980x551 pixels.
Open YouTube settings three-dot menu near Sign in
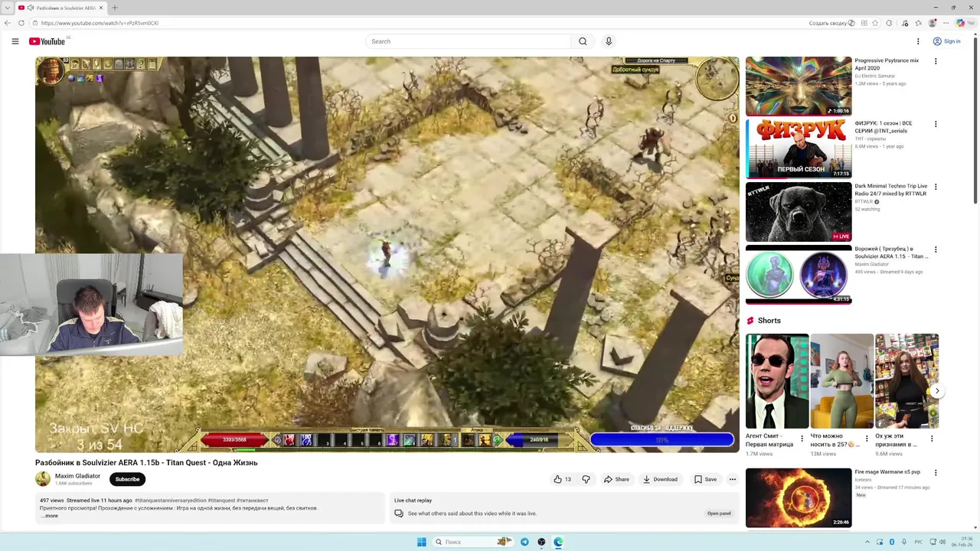(918, 41)
